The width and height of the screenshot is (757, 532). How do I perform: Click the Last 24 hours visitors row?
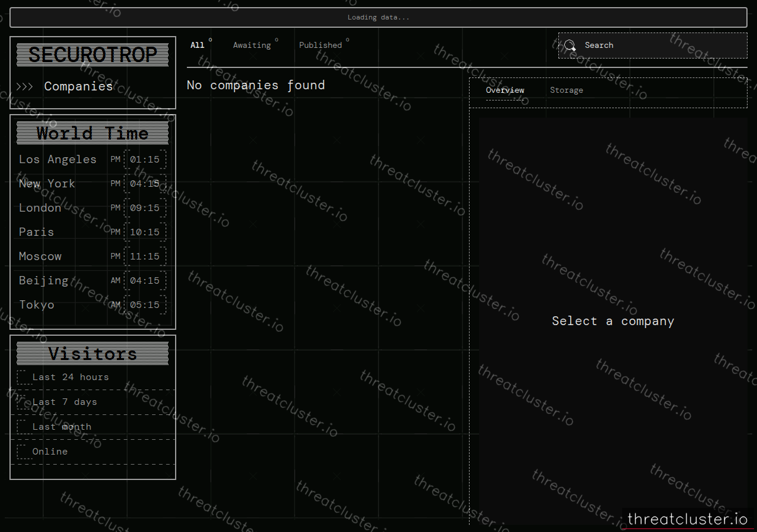click(93, 377)
